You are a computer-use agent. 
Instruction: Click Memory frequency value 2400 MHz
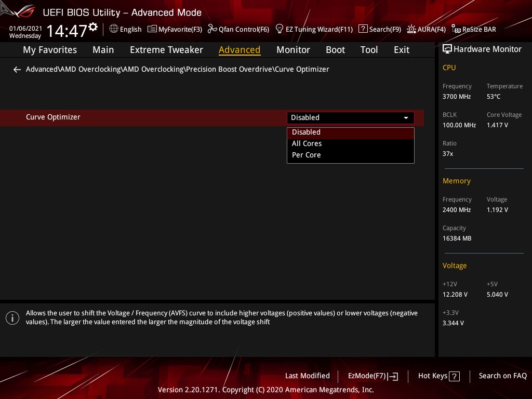click(456, 210)
